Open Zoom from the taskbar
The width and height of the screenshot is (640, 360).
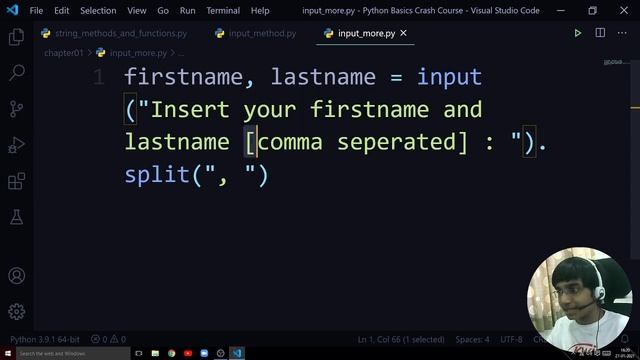click(x=204, y=353)
